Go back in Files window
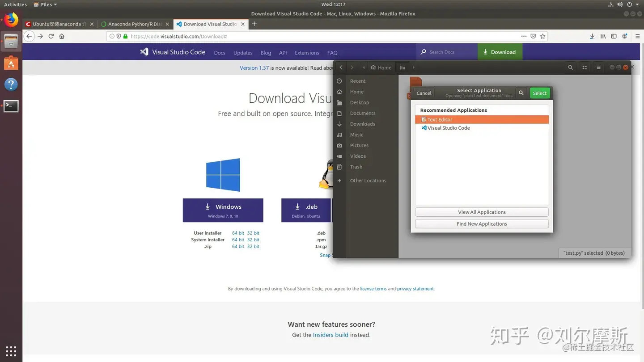The height and width of the screenshot is (362, 644). tap(341, 67)
